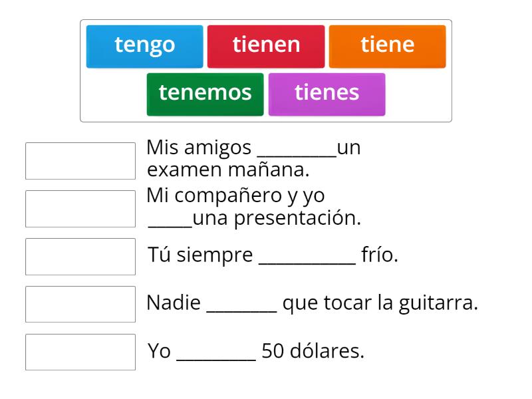Click the answer box beside 'Yo'
532x399 pixels.
pyautogui.click(x=80, y=352)
